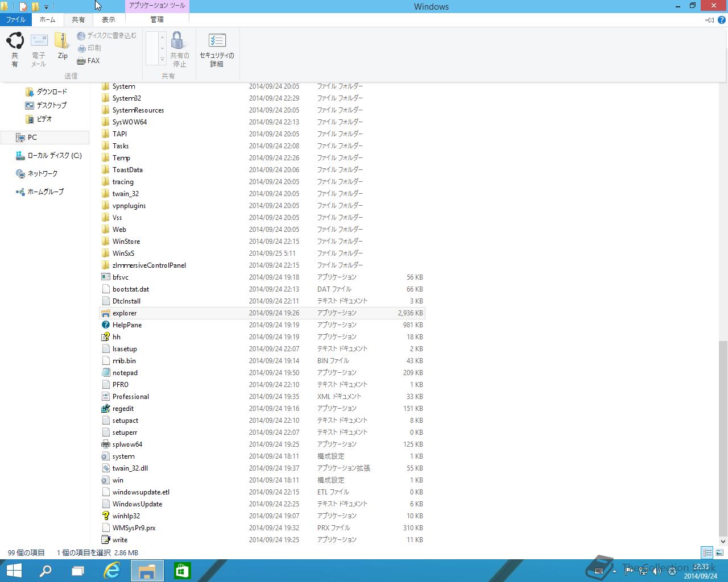Open the Windows Start button

tap(14, 571)
